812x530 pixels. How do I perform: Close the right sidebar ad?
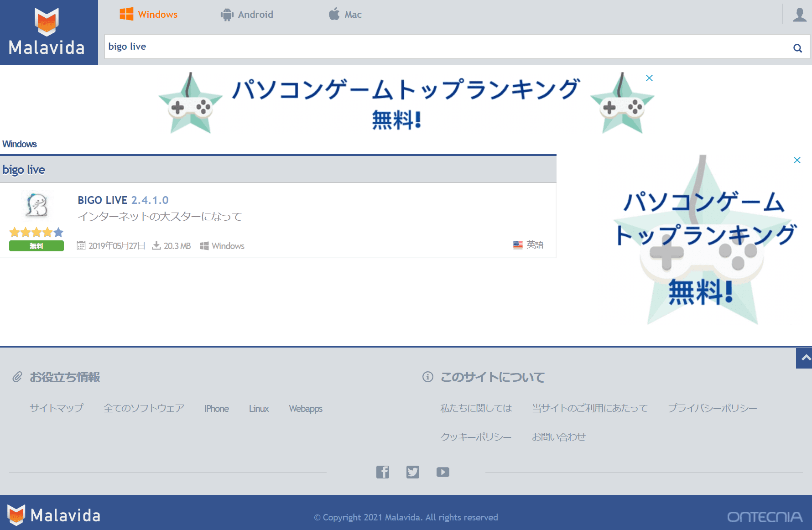point(797,160)
